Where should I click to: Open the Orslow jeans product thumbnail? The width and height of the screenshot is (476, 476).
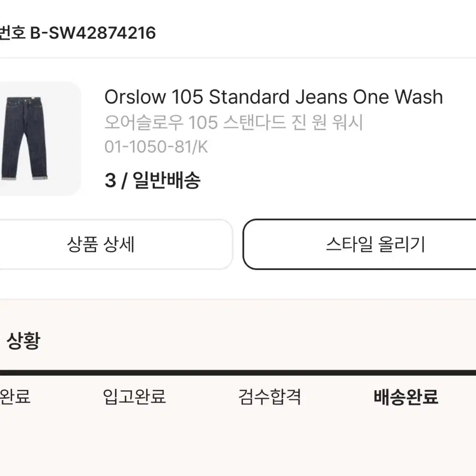tap(40, 139)
